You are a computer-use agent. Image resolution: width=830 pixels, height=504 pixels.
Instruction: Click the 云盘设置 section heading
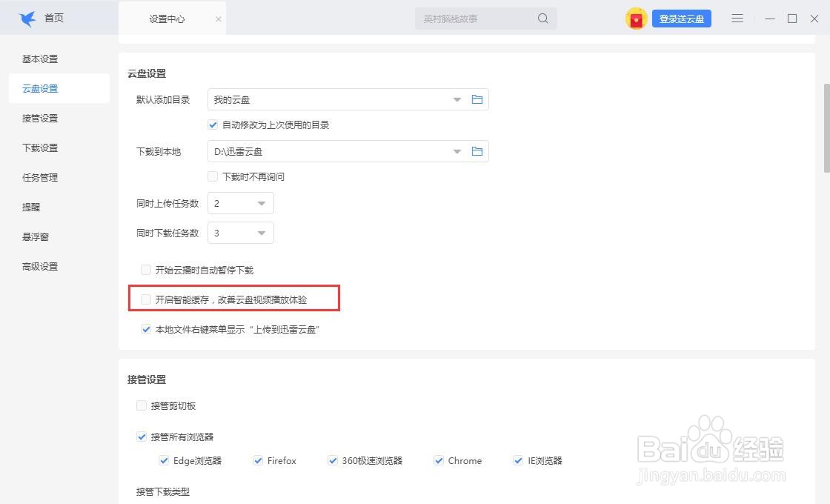(147, 73)
